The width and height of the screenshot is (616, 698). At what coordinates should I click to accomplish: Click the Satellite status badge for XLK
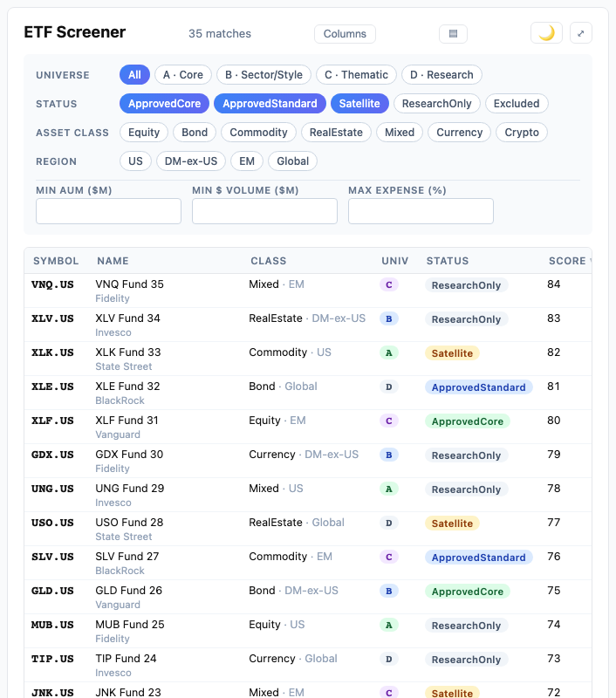click(452, 353)
